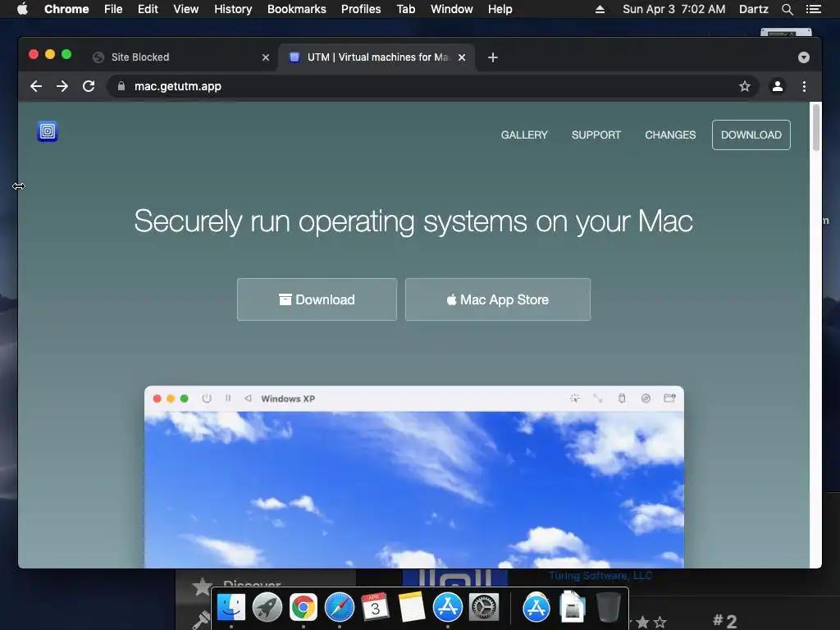This screenshot has width=840, height=630.
Task: Open the View menu
Action: tap(186, 9)
